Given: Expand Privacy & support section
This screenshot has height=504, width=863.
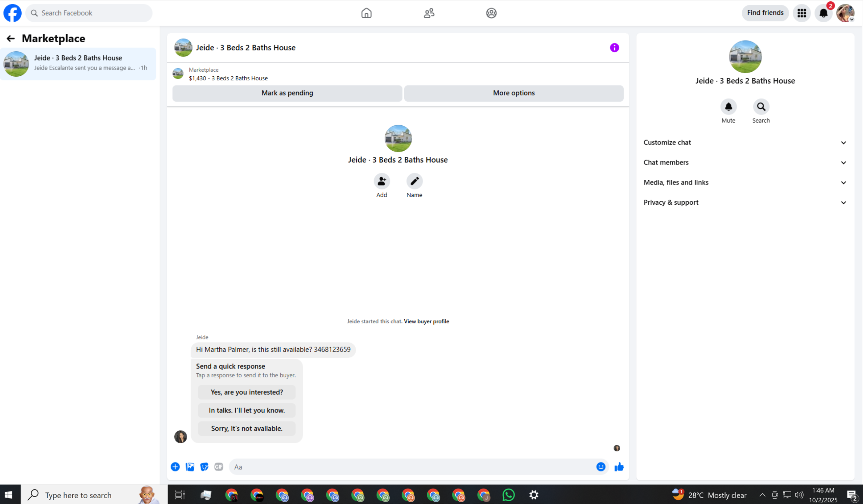Looking at the screenshot, I should (744, 203).
